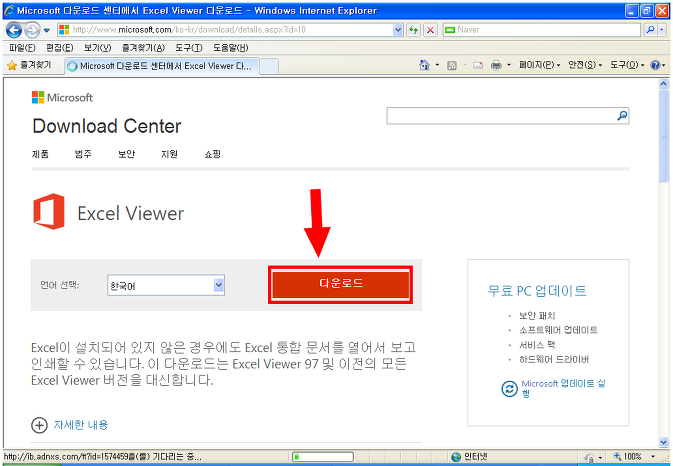Click the page scrollbar up arrow
This screenshot has width=673, height=466.
click(x=664, y=84)
